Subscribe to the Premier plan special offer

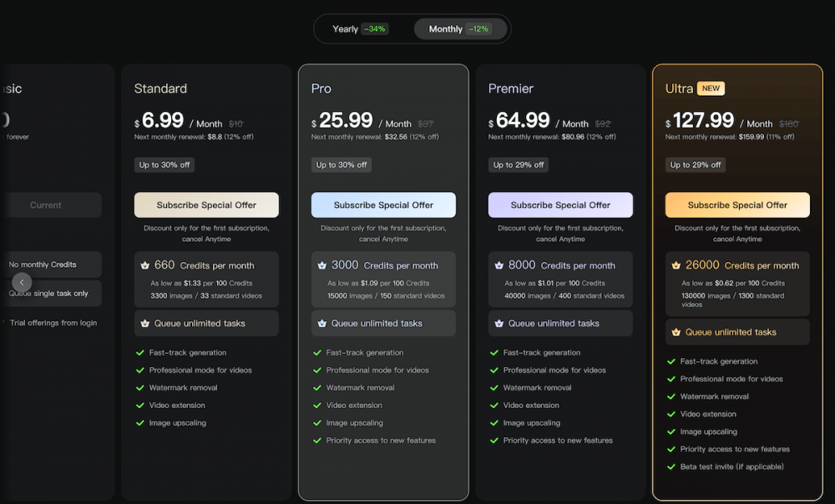click(x=560, y=205)
